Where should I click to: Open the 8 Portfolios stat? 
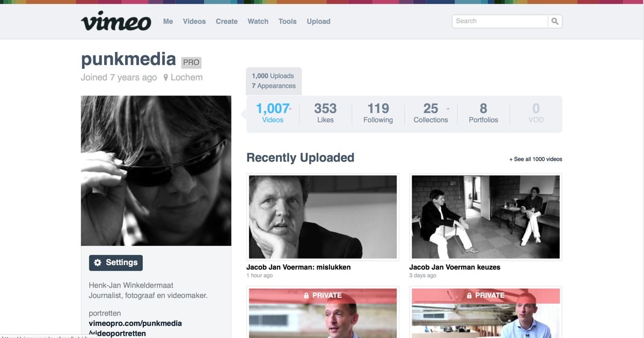484,114
